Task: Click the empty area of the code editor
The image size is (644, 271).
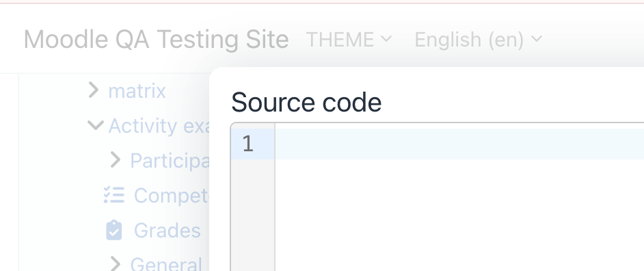Action: click(459, 215)
